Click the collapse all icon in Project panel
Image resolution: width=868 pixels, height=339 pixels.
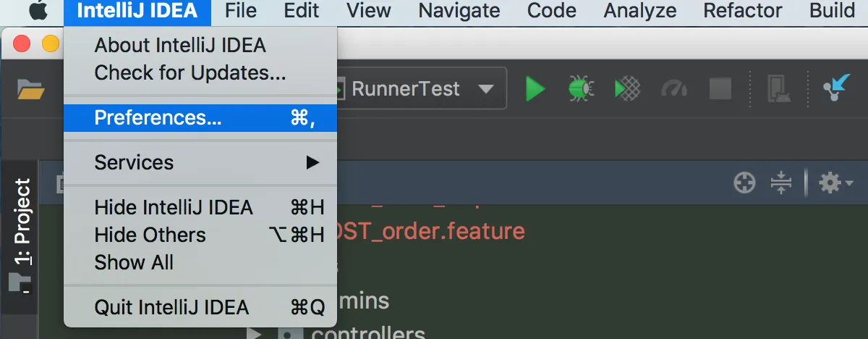tap(780, 183)
